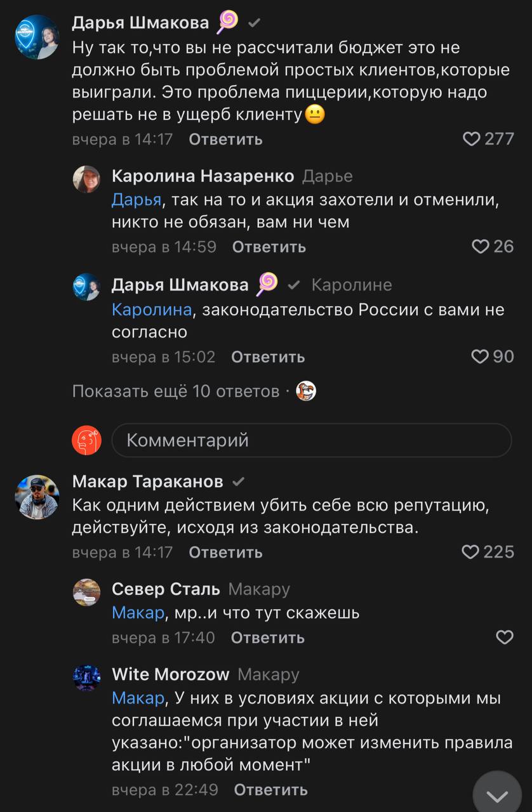Tap heart on Макар Тараканов's comment
The width and height of the screenshot is (532, 812).
pyautogui.click(x=470, y=552)
